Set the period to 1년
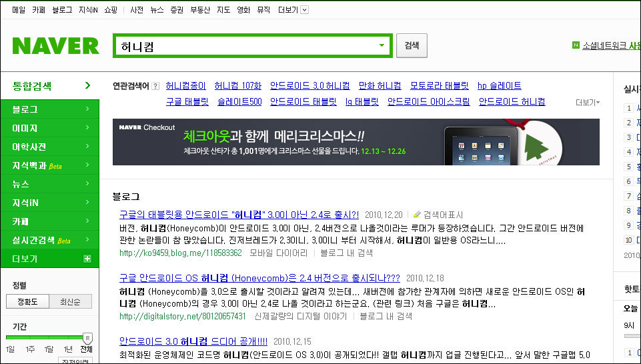The height and width of the screenshot is (364, 641). [68, 349]
